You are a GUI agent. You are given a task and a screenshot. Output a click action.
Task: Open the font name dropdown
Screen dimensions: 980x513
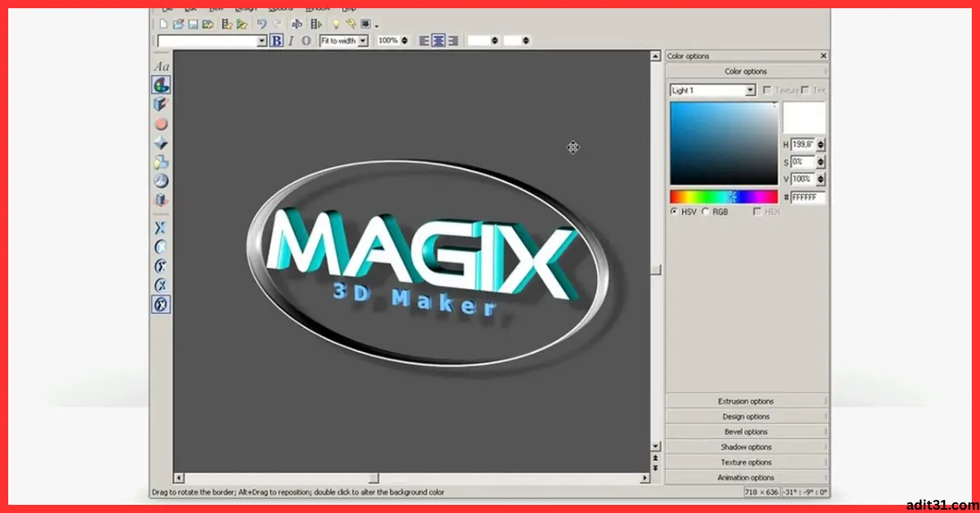tap(262, 40)
